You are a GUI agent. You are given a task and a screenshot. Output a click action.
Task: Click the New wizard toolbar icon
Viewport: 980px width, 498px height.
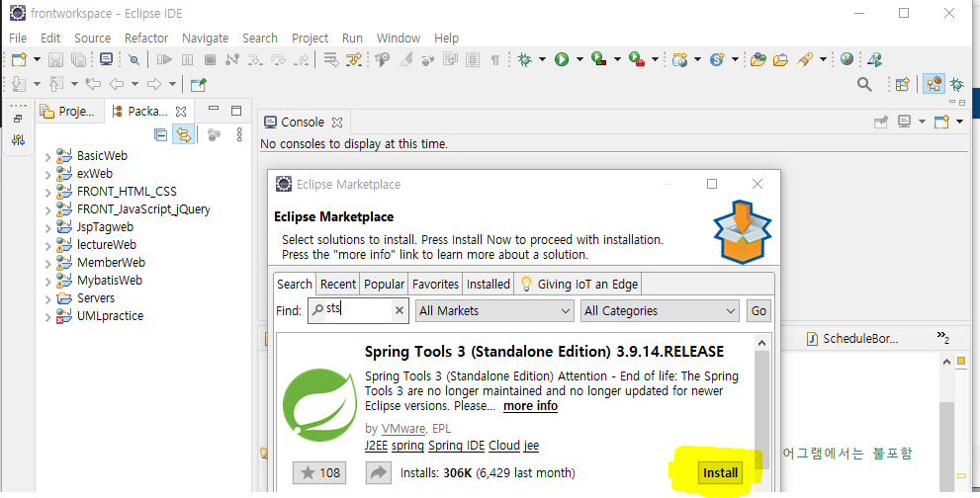[x=20, y=59]
